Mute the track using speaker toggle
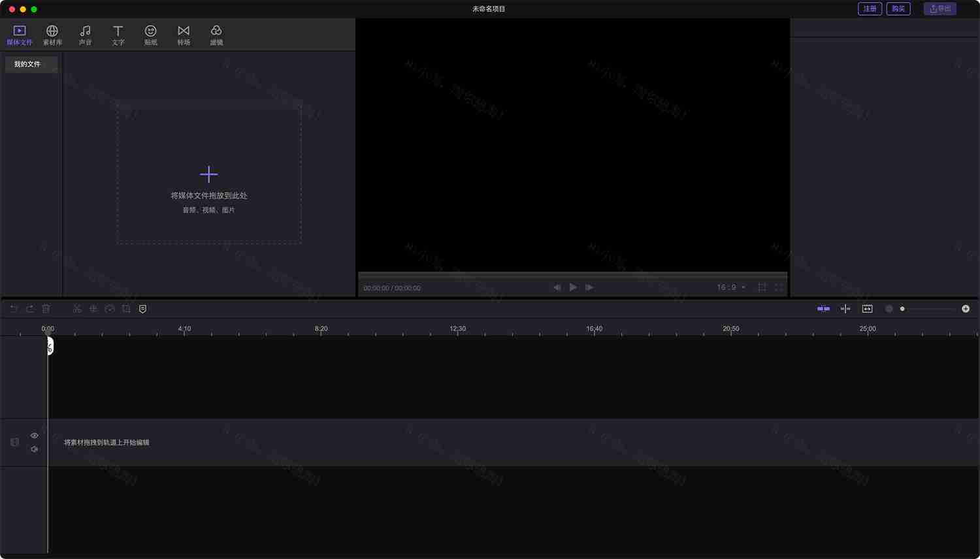Viewport: 980px width, 559px height. pos(34,449)
